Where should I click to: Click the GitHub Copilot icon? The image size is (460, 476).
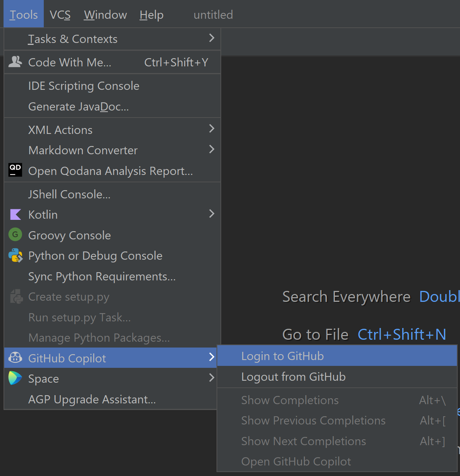[x=15, y=358]
